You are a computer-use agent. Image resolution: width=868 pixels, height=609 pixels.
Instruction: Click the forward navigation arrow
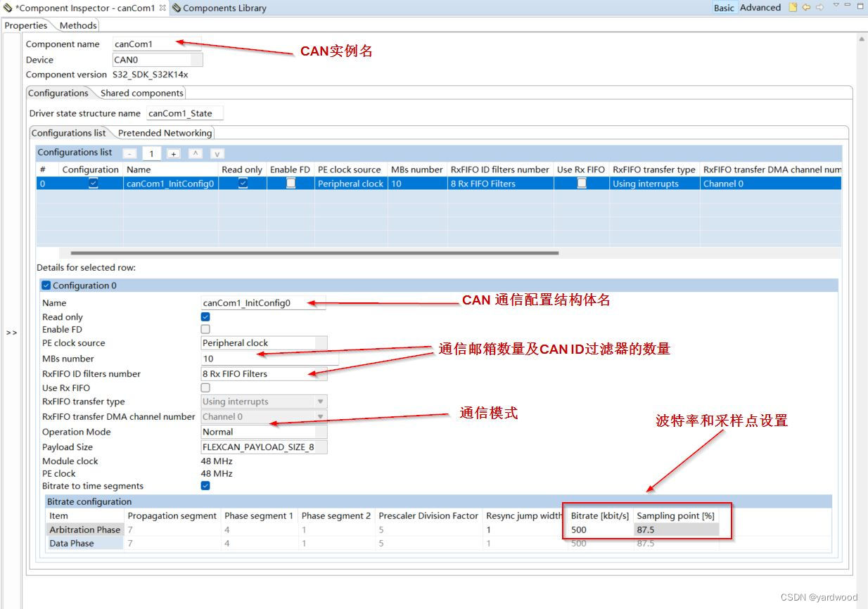pos(820,7)
